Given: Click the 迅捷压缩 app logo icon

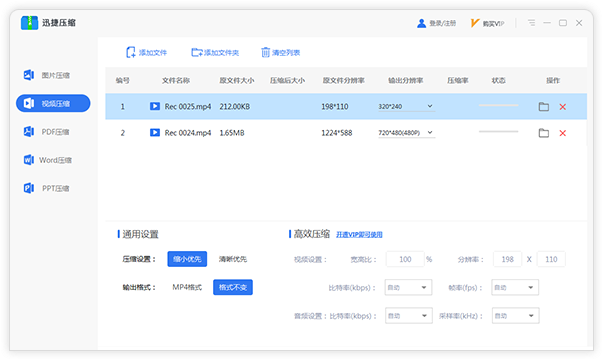Looking at the screenshot, I should 29,23.
